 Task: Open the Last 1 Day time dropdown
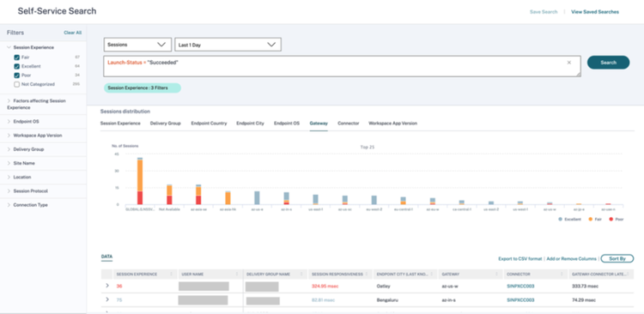pyautogui.click(x=228, y=45)
